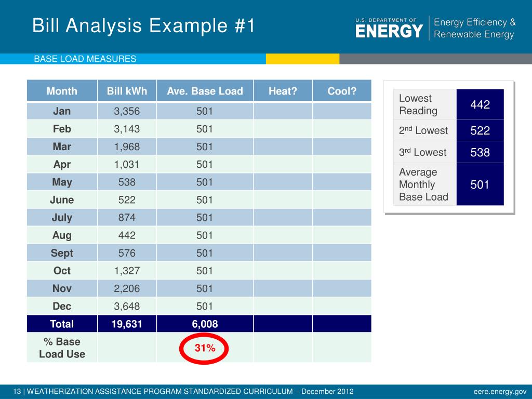Click the Feb bill value 3,143
The width and height of the screenshot is (532, 399).
point(127,129)
